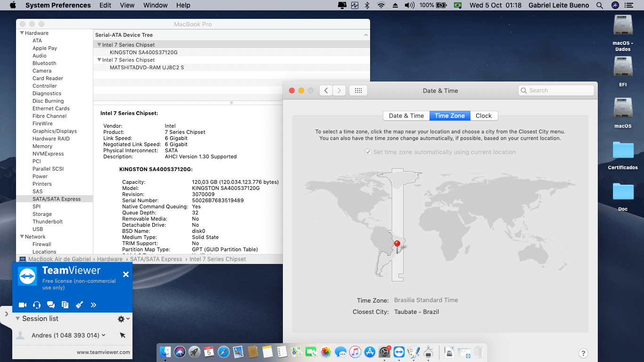Open Session list settings gear

click(120, 318)
